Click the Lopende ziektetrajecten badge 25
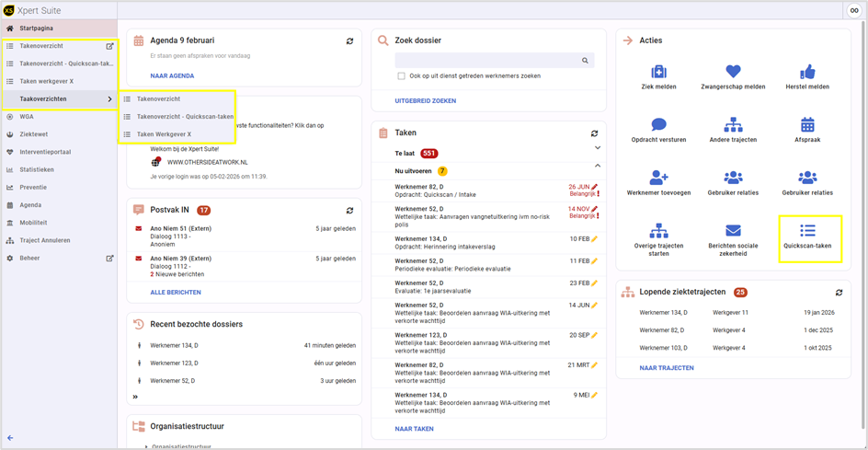This screenshot has width=868, height=450. coord(741,292)
